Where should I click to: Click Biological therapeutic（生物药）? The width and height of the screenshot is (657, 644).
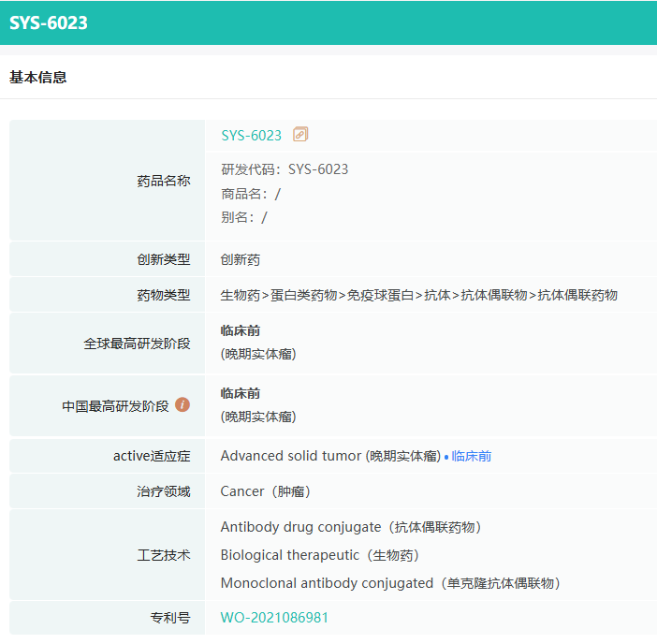point(320,555)
